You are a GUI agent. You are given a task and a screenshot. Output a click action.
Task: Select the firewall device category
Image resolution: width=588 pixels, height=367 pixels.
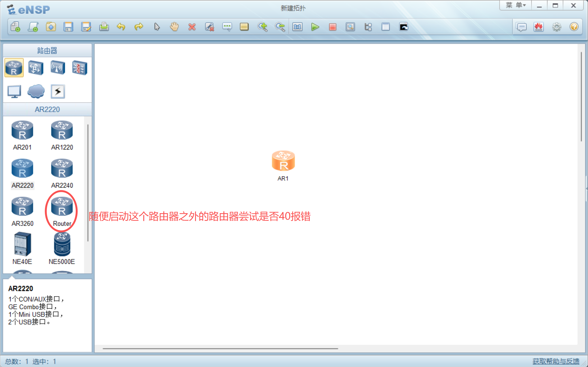click(80, 68)
